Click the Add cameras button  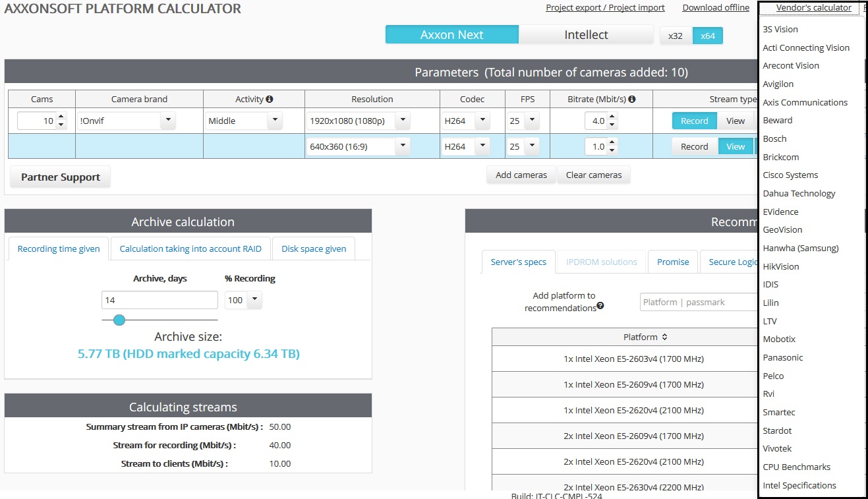point(521,175)
